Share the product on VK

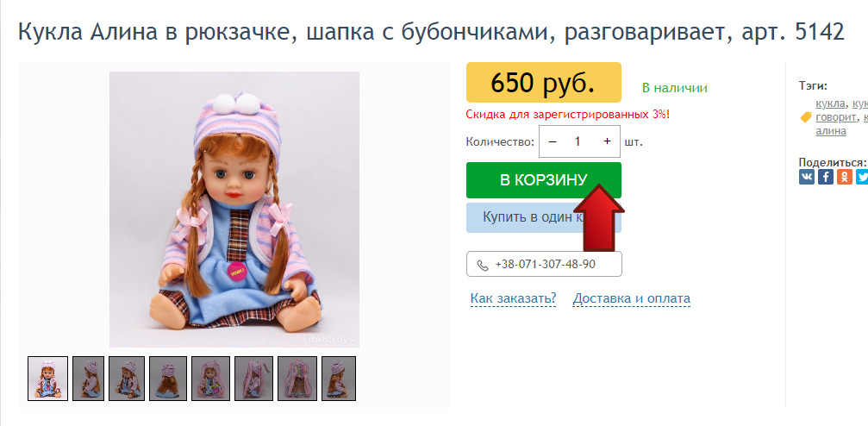[807, 177]
